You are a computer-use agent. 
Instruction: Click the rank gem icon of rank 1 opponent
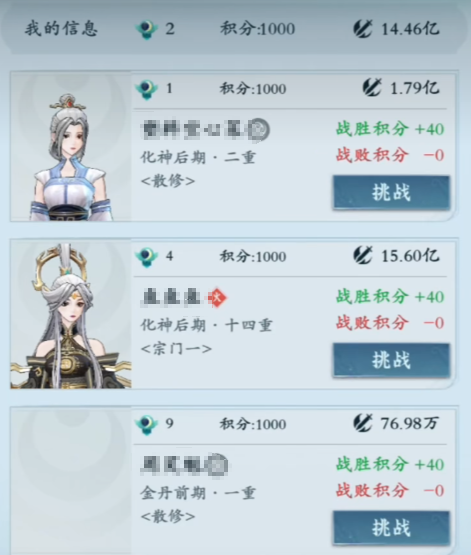tap(147, 89)
